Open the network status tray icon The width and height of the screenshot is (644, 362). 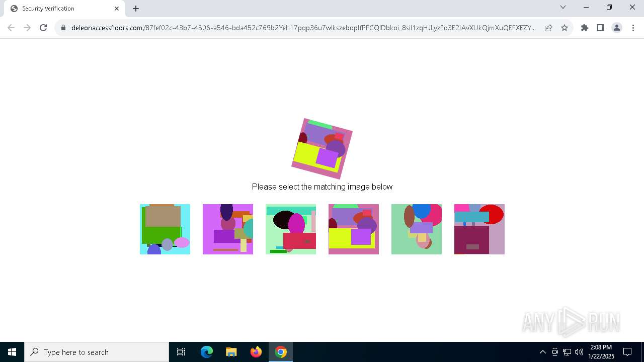[567, 352]
